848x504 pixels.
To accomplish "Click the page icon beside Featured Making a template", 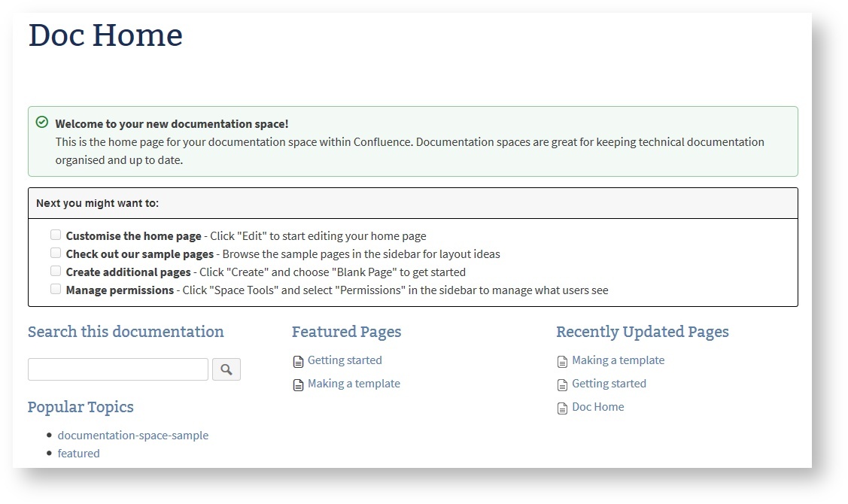I will pos(298,385).
